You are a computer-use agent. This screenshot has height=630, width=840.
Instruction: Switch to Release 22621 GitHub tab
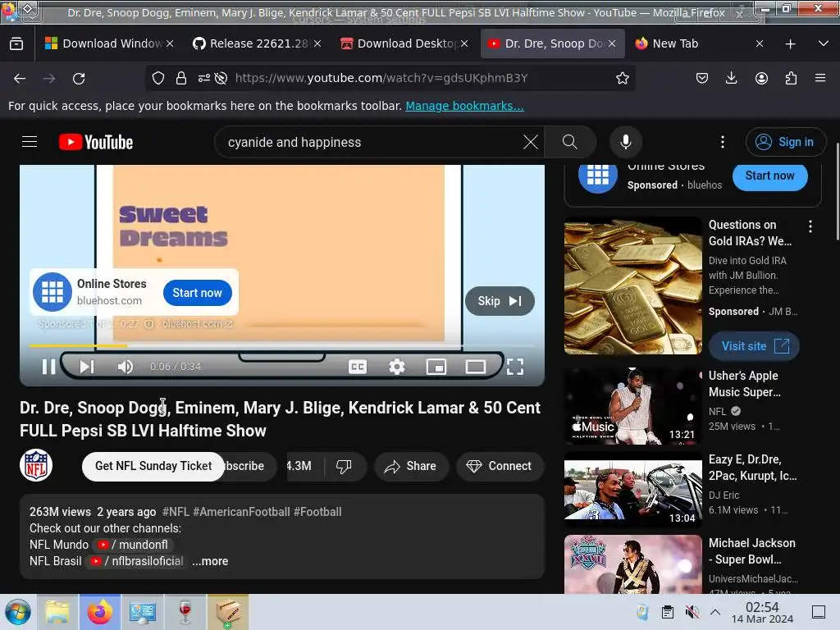point(258,43)
